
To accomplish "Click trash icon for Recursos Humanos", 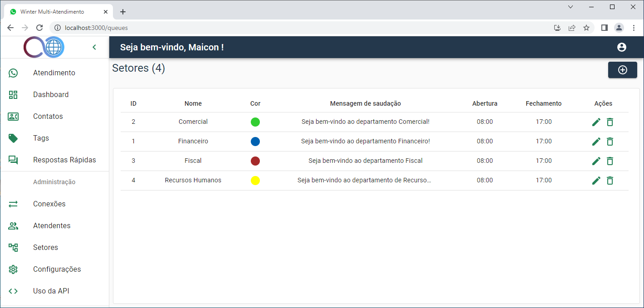I will click(610, 181).
